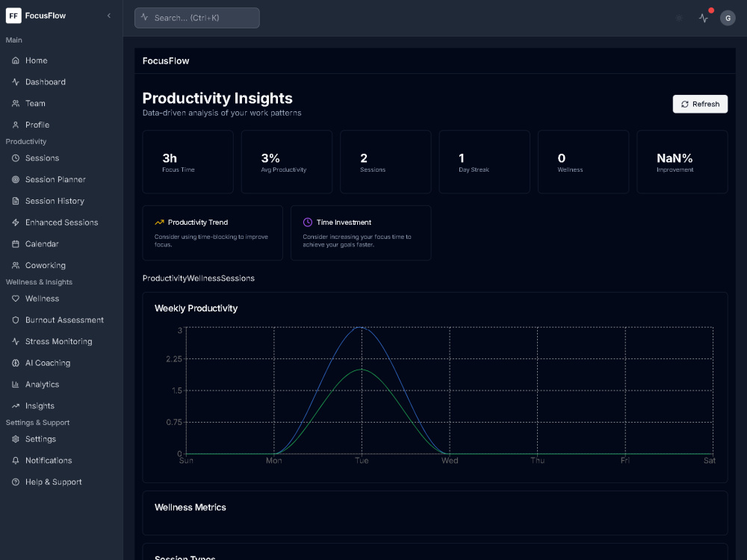The height and width of the screenshot is (560, 747).
Task: Click the Wellness heart icon
Action: [x=16, y=299]
